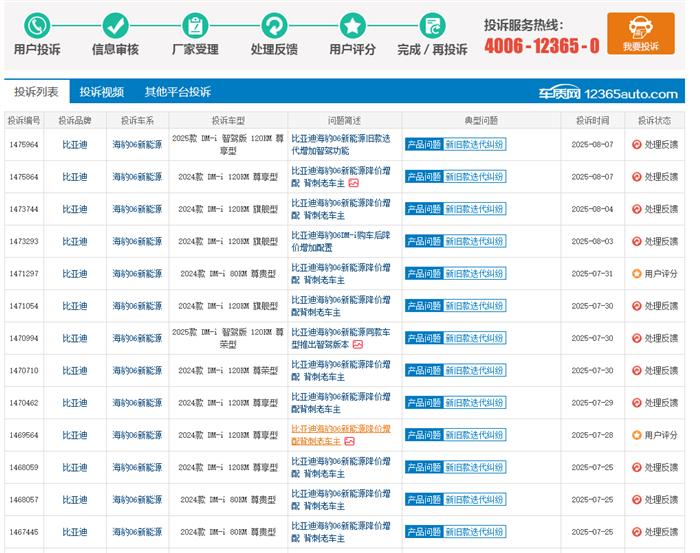Click model text 2025款 DM-i 智驾版 120KM 尊荣型
Screen dimensions: 700x553
tap(228, 338)
